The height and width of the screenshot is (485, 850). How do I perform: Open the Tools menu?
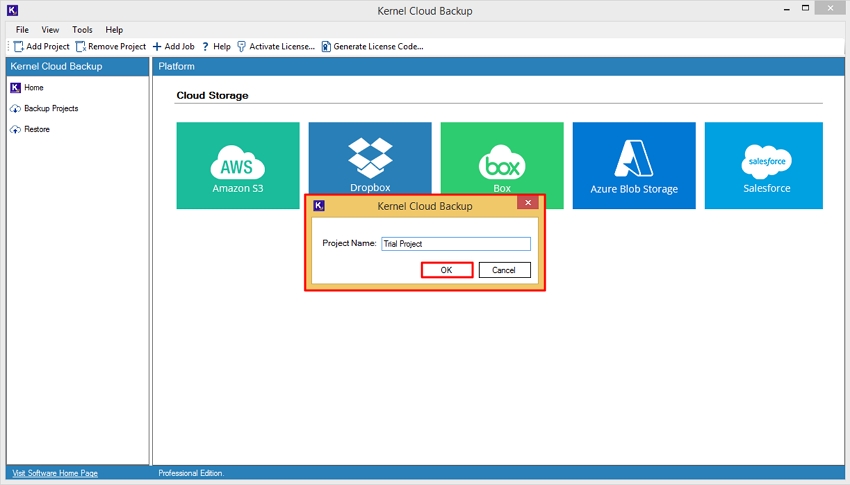[82, 30]
